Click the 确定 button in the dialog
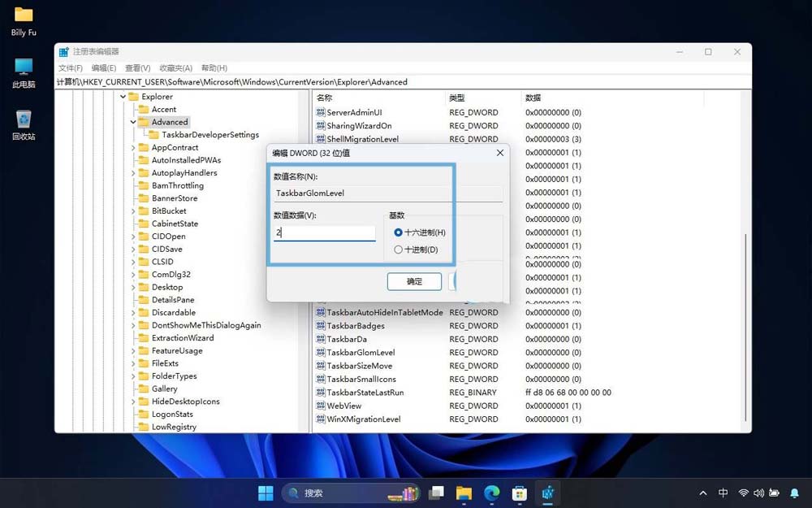 tap(414, 280)
